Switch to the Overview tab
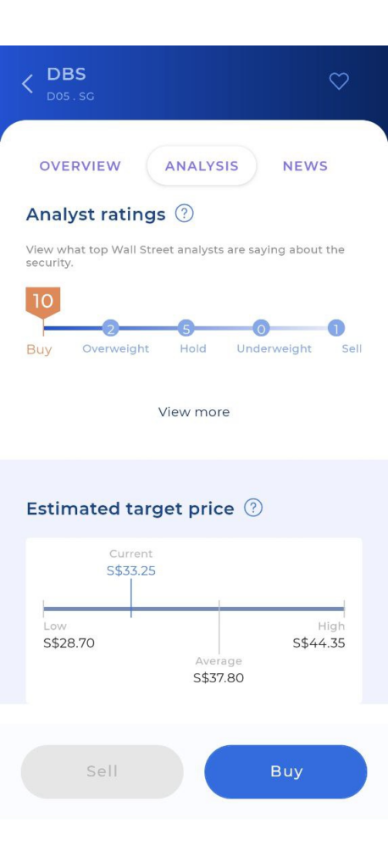The height and width of the screenshot is (868, 388). click(80, 166)
